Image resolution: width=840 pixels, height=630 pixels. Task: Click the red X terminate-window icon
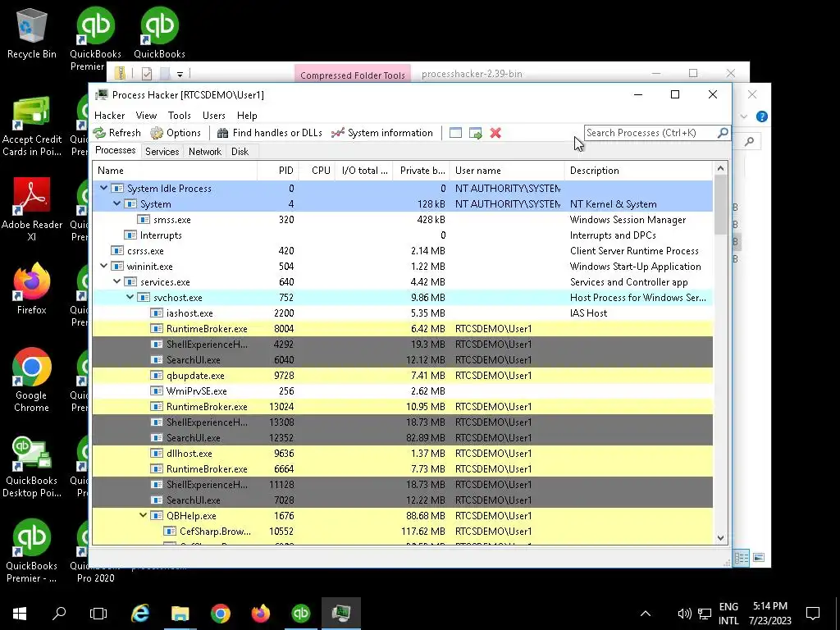coord(495,133)
